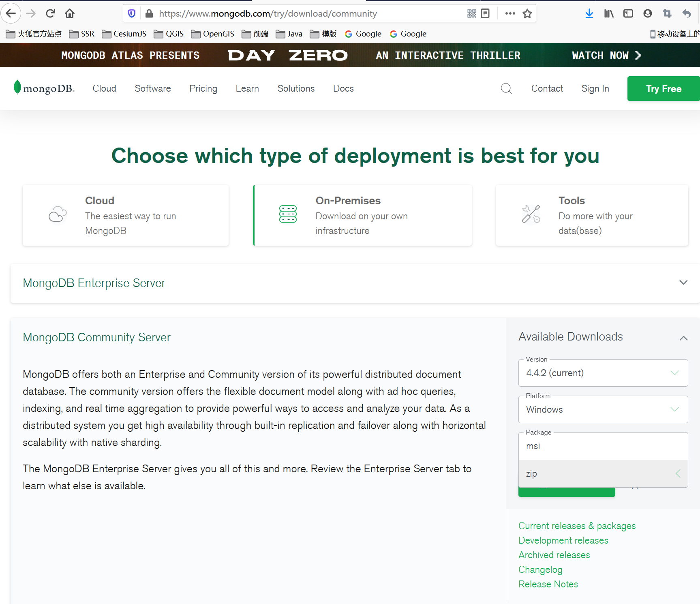Click the site search magnifier icon
Screen dimensions: 700x604
point(506,88)
